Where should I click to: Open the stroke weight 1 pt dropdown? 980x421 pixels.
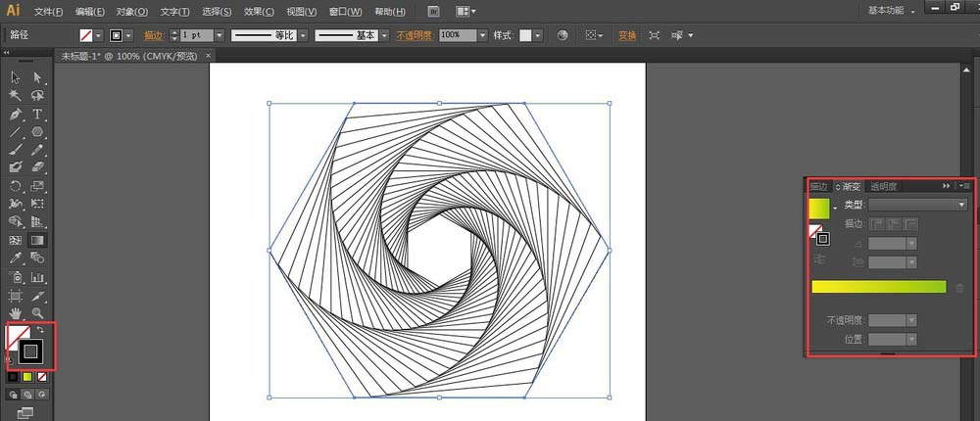219,35
